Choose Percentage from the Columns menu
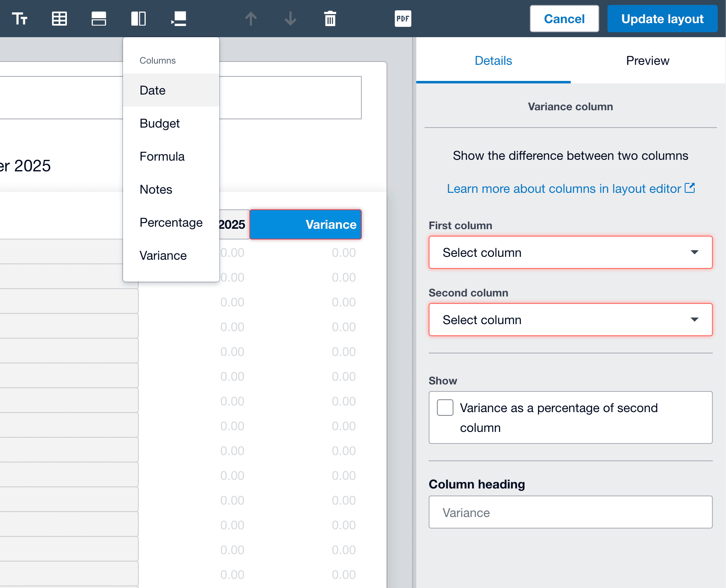Viewport: 726px width, 588px height. [x=171, y=222]
